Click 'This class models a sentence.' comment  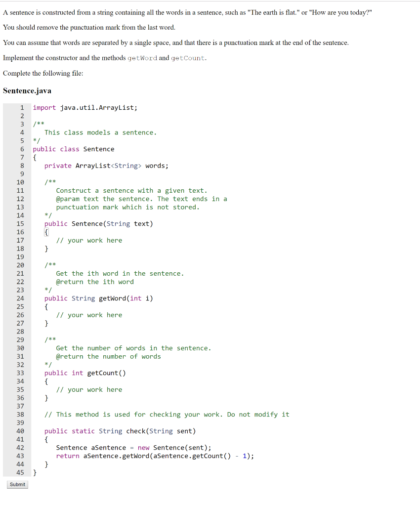(x=101, y=132)
